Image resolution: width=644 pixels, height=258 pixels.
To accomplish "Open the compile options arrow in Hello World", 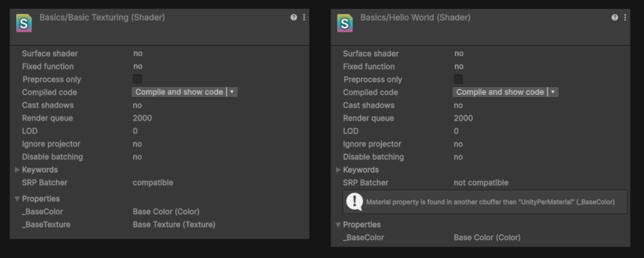I will click(553, 92).
